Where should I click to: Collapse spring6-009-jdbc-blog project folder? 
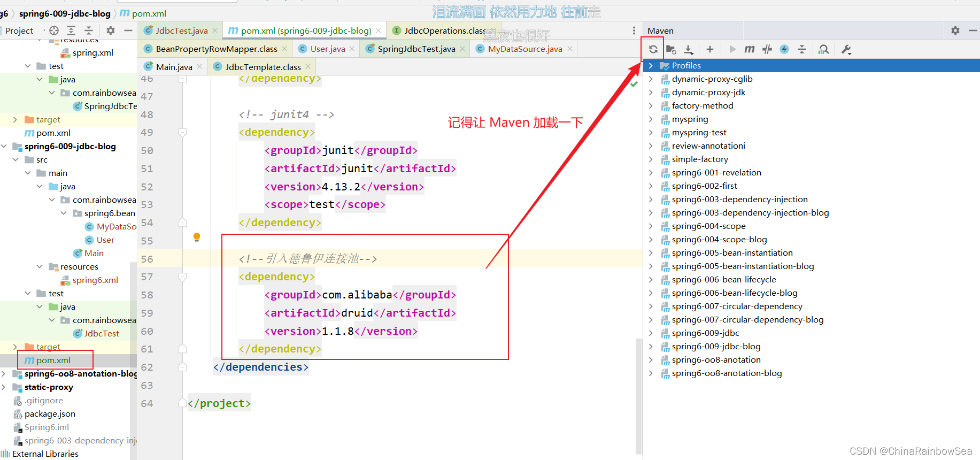point(4,146)
